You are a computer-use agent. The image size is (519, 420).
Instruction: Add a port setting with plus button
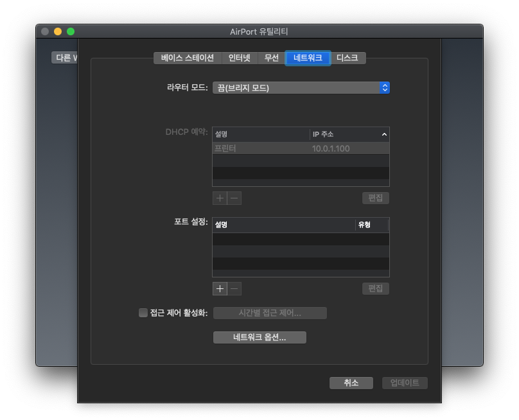point(220,288)
